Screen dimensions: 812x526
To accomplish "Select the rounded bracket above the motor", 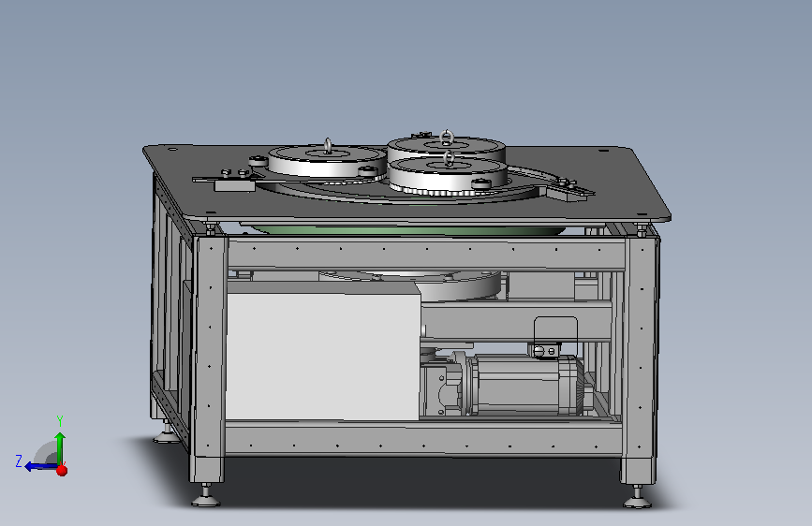I will click(x=555, y=337).
